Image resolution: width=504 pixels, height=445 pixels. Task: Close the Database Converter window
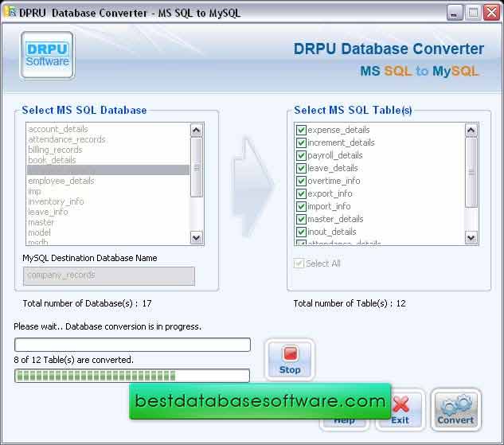point(491,13)
